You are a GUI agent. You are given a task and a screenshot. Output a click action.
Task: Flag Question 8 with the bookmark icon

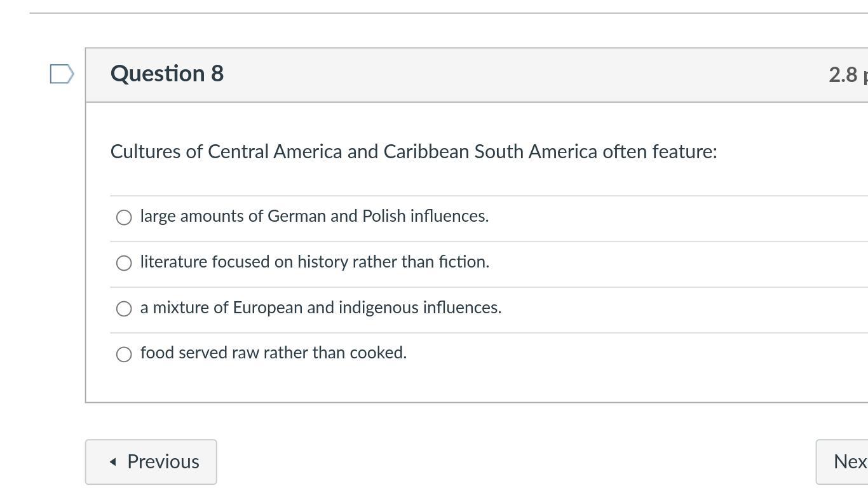(62, 74)
